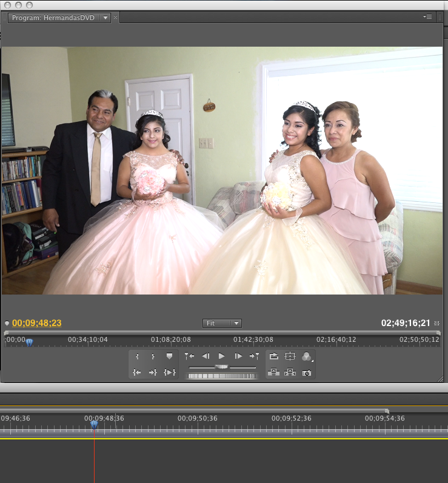Toggle the Loop playback button

[x=274, y=356]
